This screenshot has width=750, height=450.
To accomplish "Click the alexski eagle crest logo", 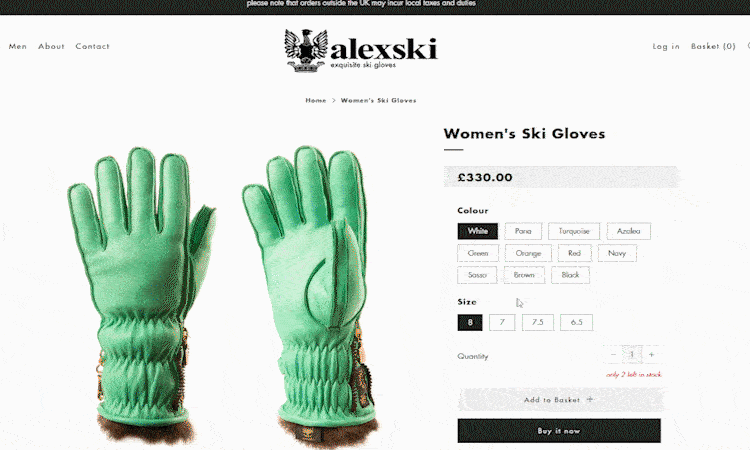I will [306, 50].
